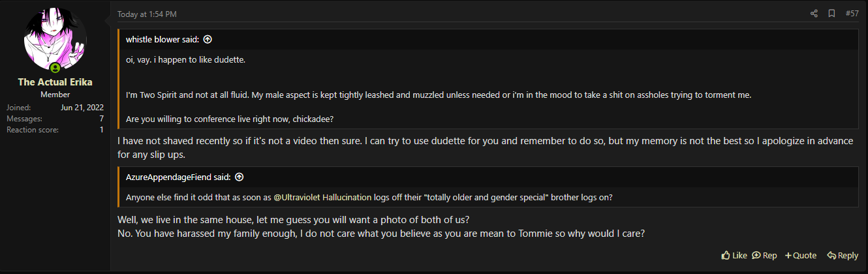
Task: Jump to whistle blower's original post via arrow
Action: [x=208, y=39]
